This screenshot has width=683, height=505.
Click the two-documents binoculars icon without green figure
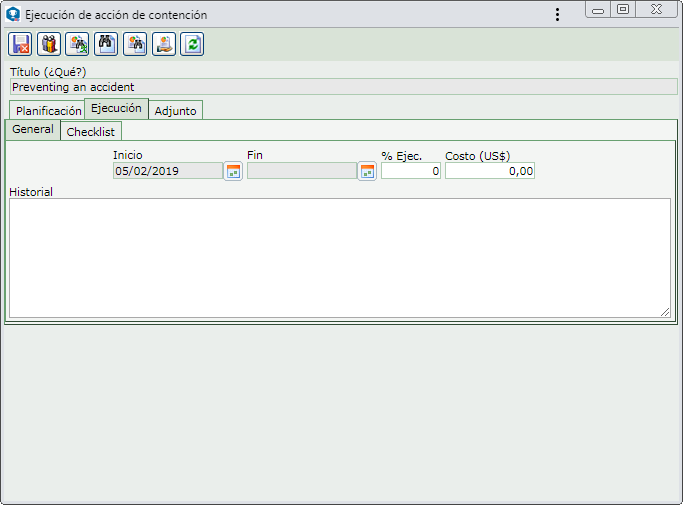pos(135,44)
